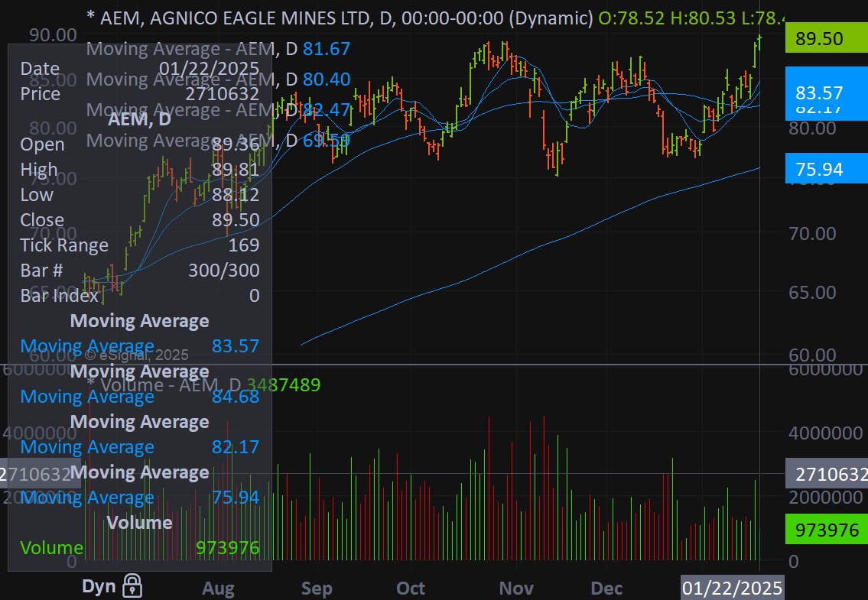This screenshot has width=868, height=600.
Task: Click the 4000000 label on right volume axis
Action: (x=825, y=433)
